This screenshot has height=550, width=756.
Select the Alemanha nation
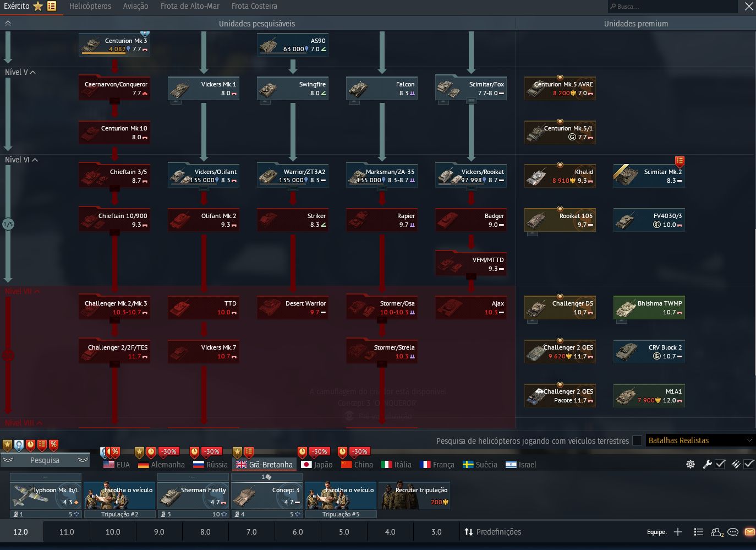161,464
